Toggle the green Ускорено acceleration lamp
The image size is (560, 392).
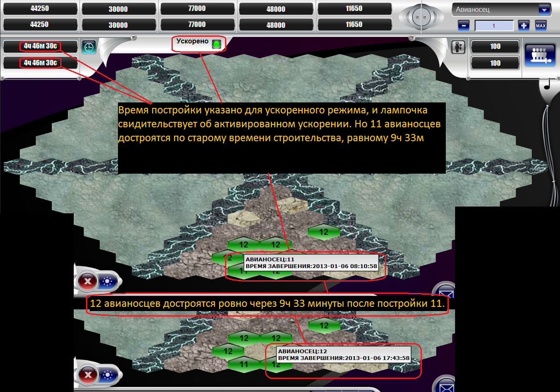216,44
